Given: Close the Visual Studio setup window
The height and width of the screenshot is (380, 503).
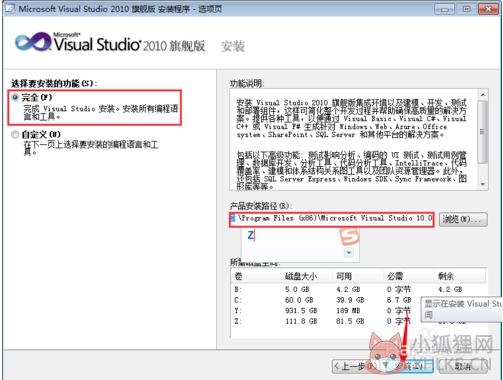Looking at the screenshot, I should pos(488,9).
